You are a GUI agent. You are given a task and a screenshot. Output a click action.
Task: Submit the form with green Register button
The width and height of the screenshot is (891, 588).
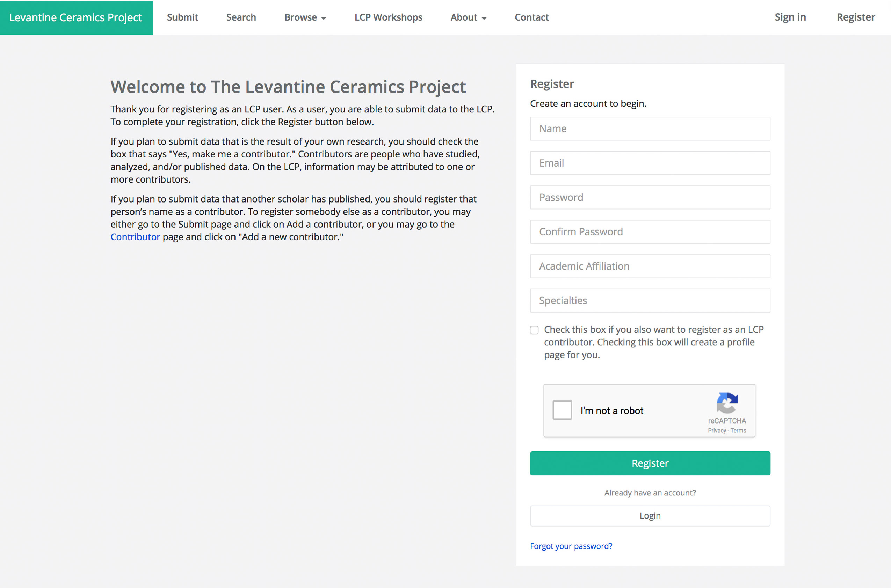650,463
